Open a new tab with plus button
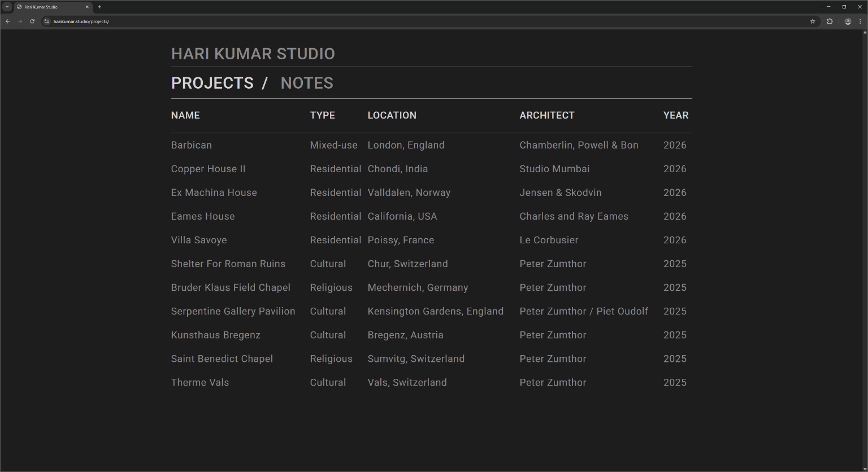Image resolution: width=868 pixels, height=472 pixels. [x=99, y=7]
